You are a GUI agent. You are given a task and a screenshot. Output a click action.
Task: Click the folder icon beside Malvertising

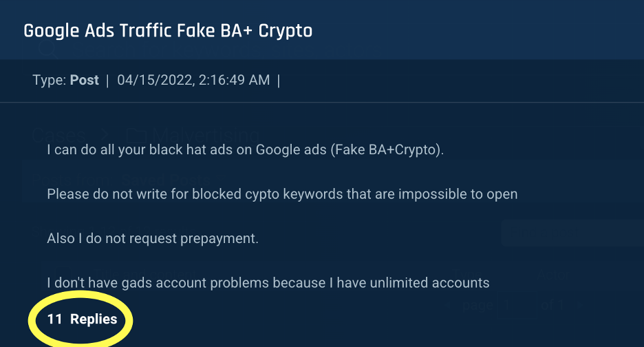(137, 135)
